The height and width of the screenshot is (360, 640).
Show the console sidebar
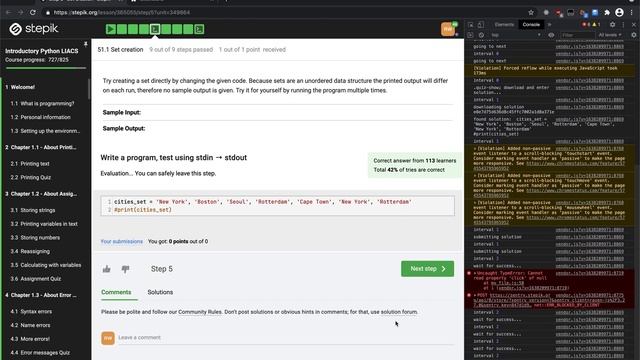[471, 35]
